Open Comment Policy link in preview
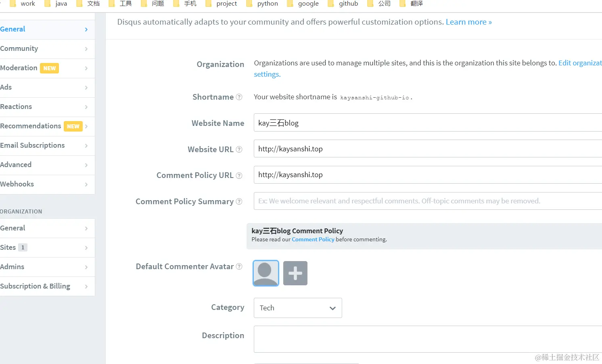Image resolution: width=602 pixels, height=364 pixels. 313,239
